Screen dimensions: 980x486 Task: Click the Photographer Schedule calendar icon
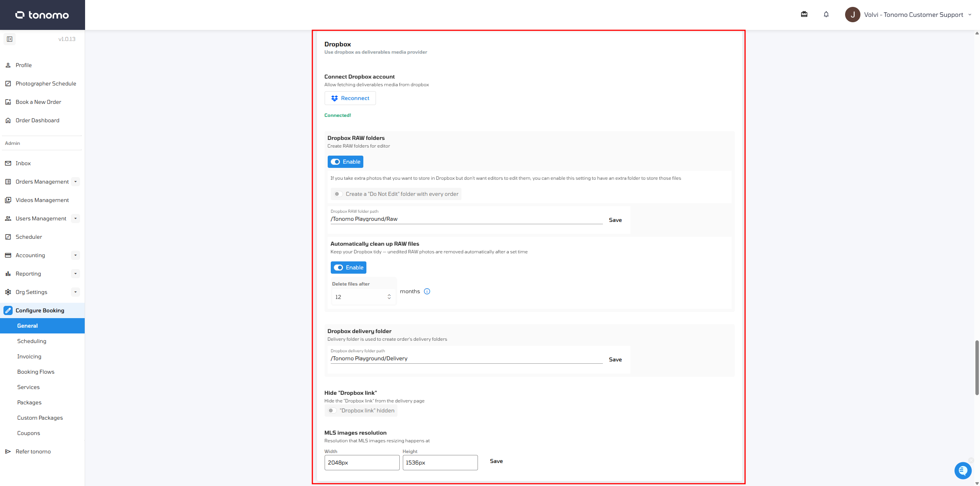point(8,84)
